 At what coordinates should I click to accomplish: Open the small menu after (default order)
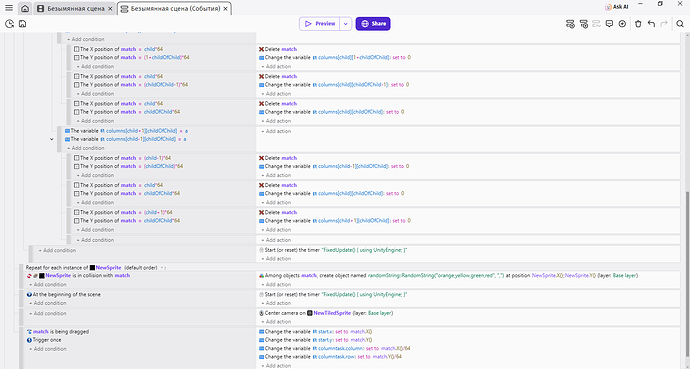pyautogui.click(x=163, y=268)
